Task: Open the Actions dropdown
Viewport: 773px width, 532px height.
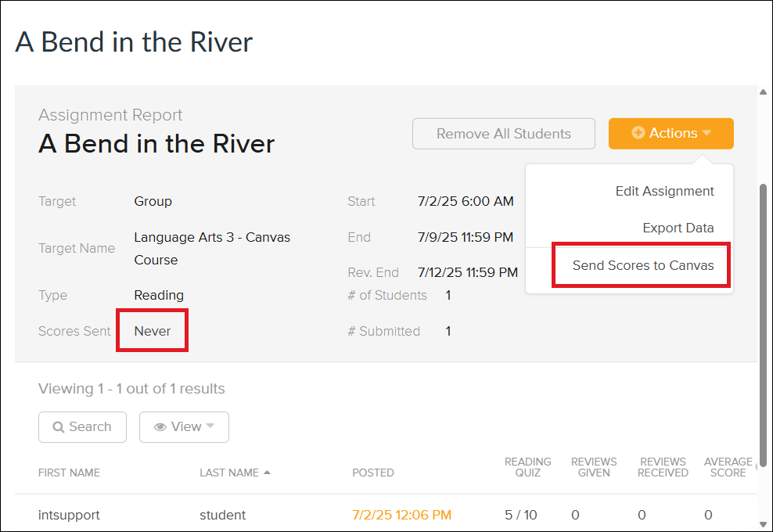Action: coord(671,133)
